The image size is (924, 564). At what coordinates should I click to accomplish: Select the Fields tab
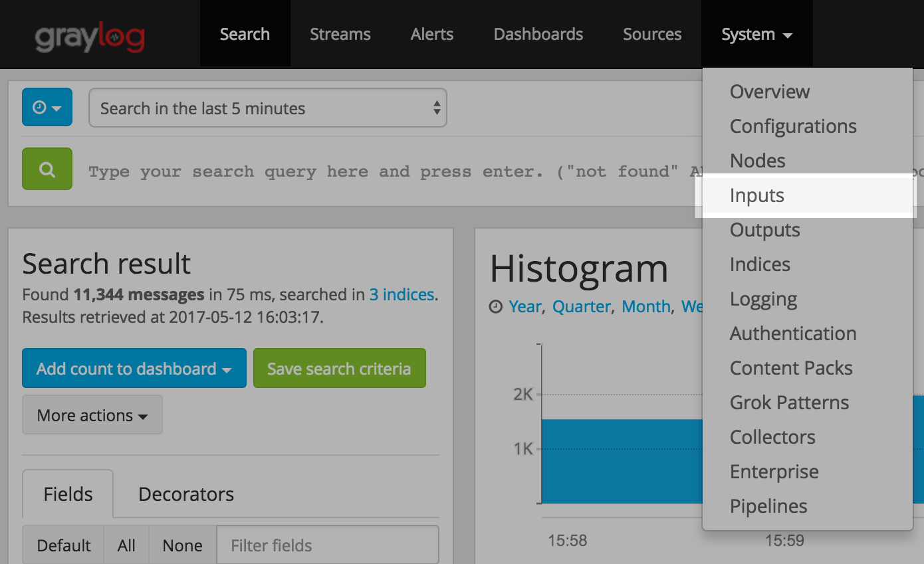tap(68, 494)
